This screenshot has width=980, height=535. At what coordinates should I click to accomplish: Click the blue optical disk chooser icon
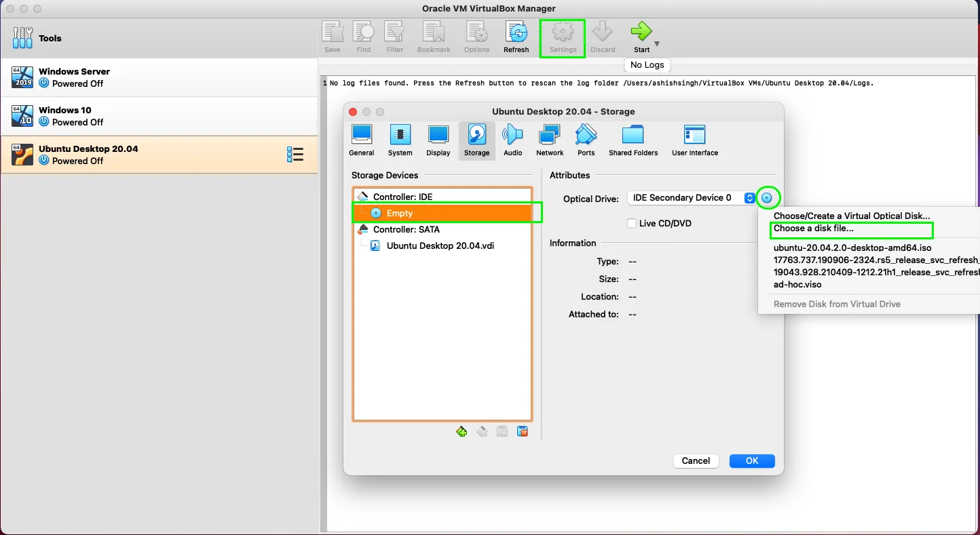[x=767, y=198]
